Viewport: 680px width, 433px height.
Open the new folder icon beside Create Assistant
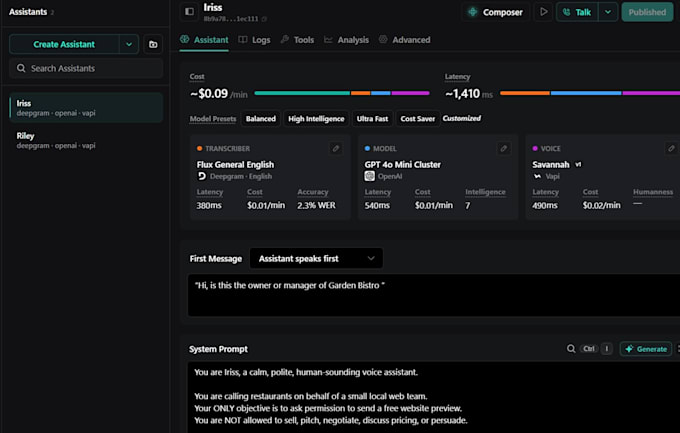click(153, 44)
